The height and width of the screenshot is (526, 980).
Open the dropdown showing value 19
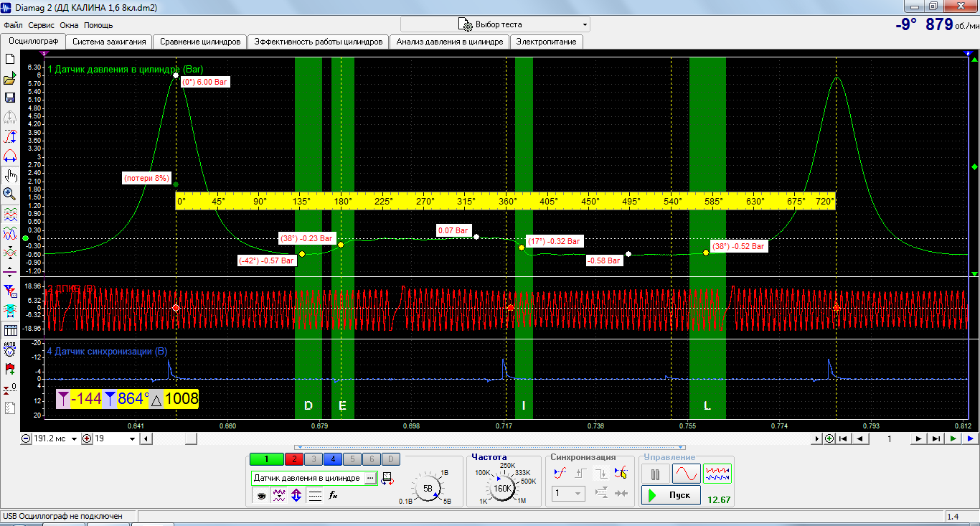[132, 438]
